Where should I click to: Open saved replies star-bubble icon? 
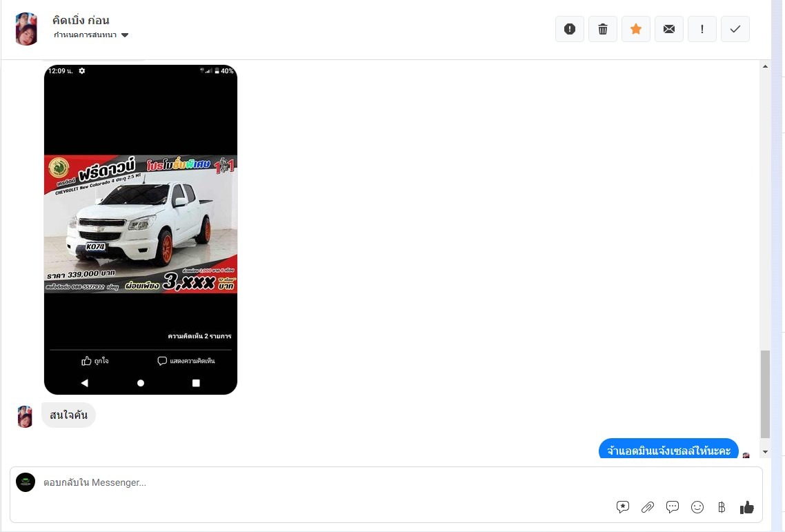tap(622, 507)
